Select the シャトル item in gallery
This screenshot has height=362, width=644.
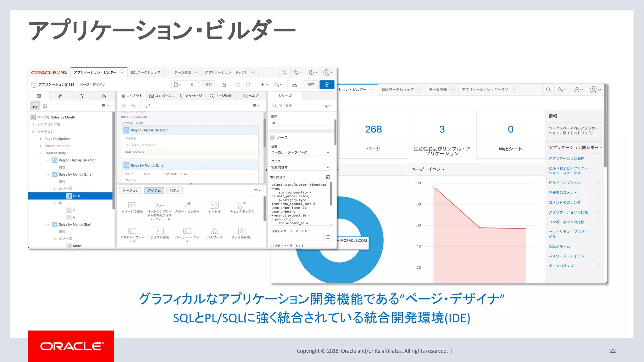214,207
